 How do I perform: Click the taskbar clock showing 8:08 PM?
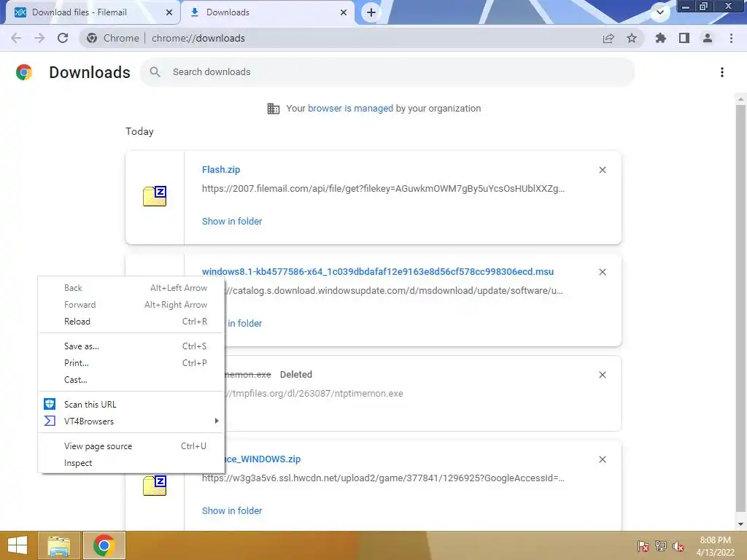point(715,546)
